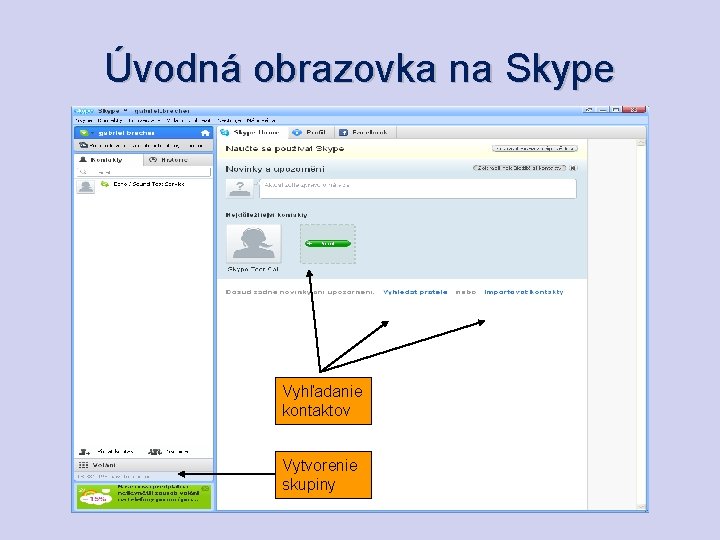Click small icon right of Novinky button
The width and height of the screenshot is (720, 540).
click(x=573, y=168)
